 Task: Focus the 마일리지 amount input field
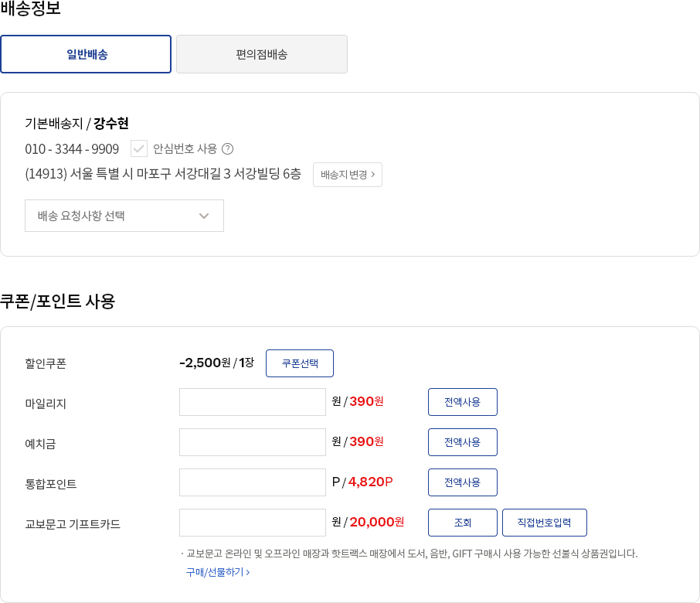tap(253, 402)
